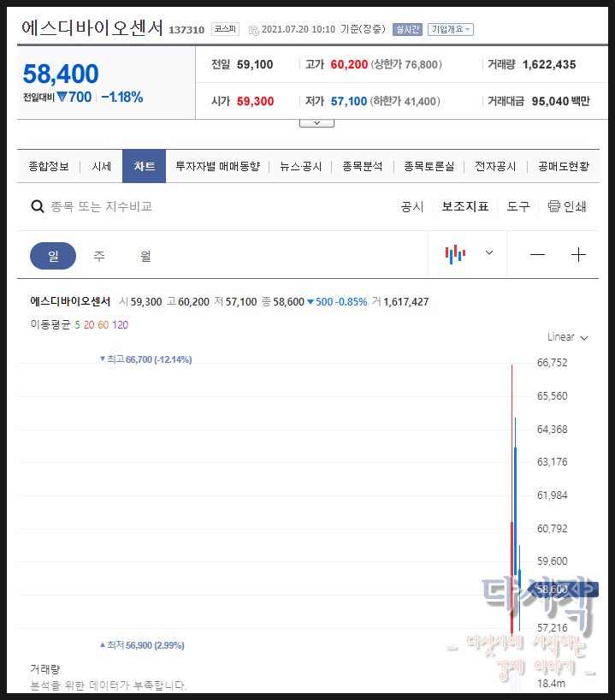Click the 58,600 current price axis tag

tap(563, 590)
